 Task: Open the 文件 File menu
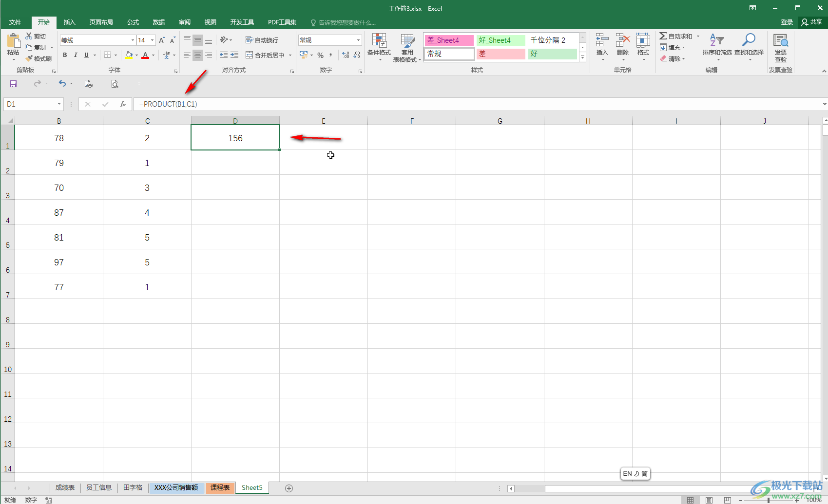point(15,22)
